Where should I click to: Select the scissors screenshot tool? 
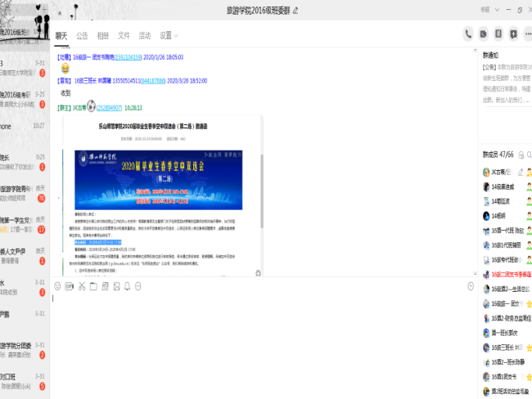[81, 286]
